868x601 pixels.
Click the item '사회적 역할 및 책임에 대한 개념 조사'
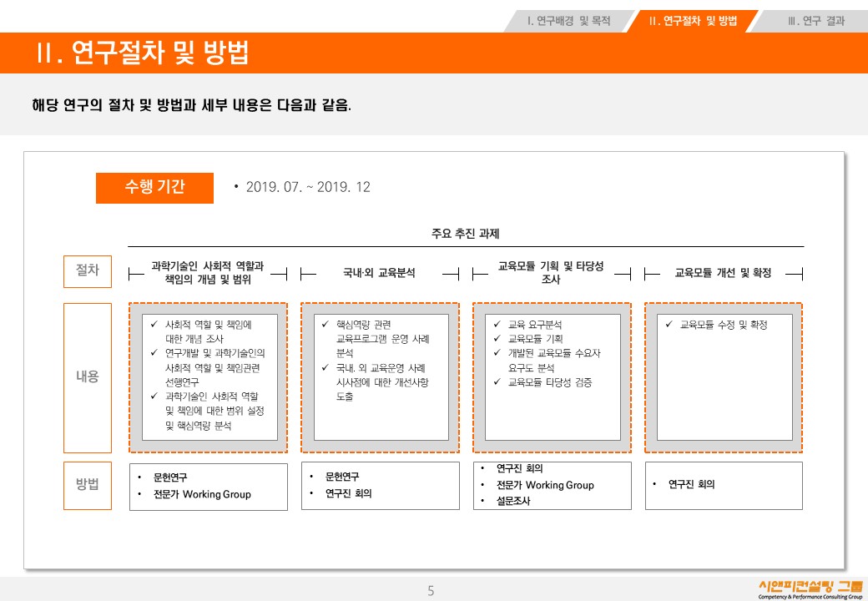[208, 331]
